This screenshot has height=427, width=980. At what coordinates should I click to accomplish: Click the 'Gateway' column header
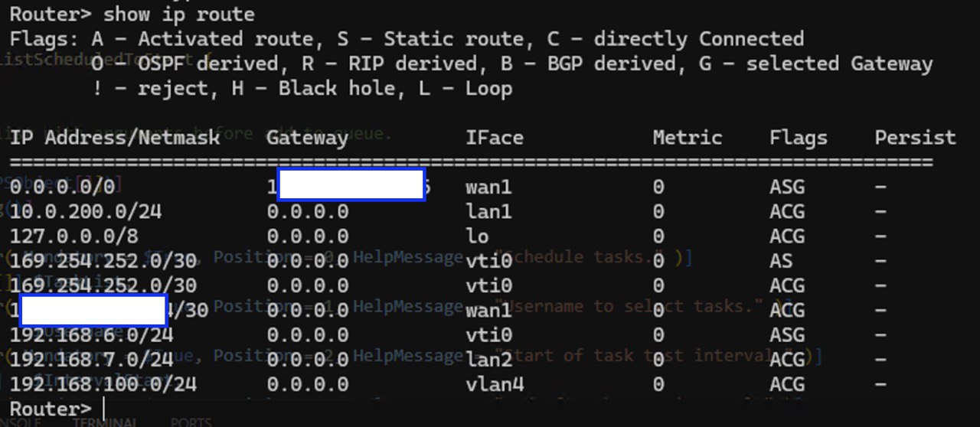point(307,138)
